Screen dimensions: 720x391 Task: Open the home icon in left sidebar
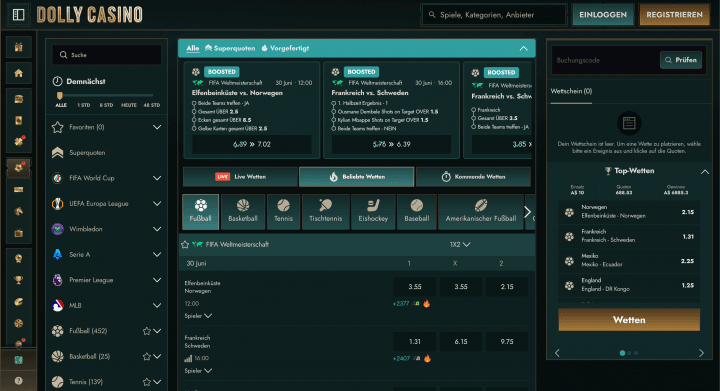pyautogui.click(x=18, y=73)
